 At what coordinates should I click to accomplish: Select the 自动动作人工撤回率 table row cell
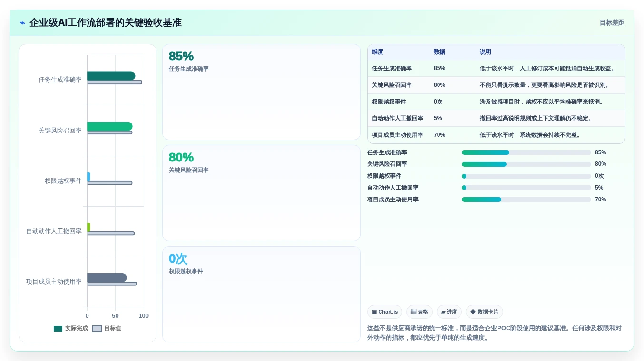pyautogui.click(x=398, y=118)
